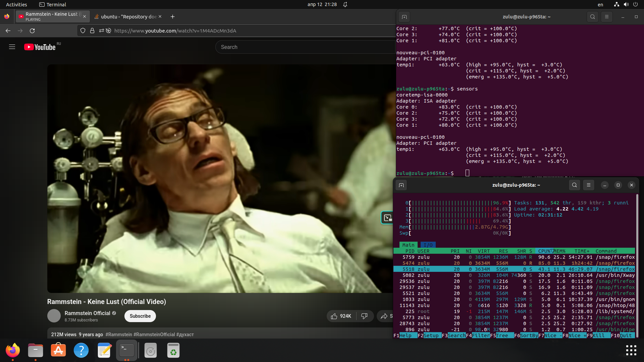Add new tab in sensors terminal window
This screenshot has width=644, height=362.
click(404, 17)
